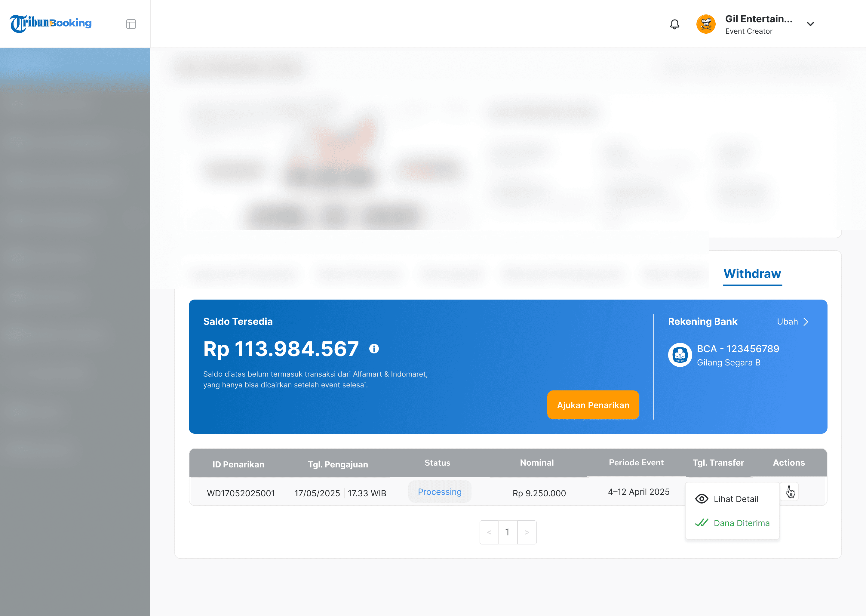This screenshot has width=866, height=616.
Task: Click the Tgl. Pengajuan column header
Action: point(338,464)
